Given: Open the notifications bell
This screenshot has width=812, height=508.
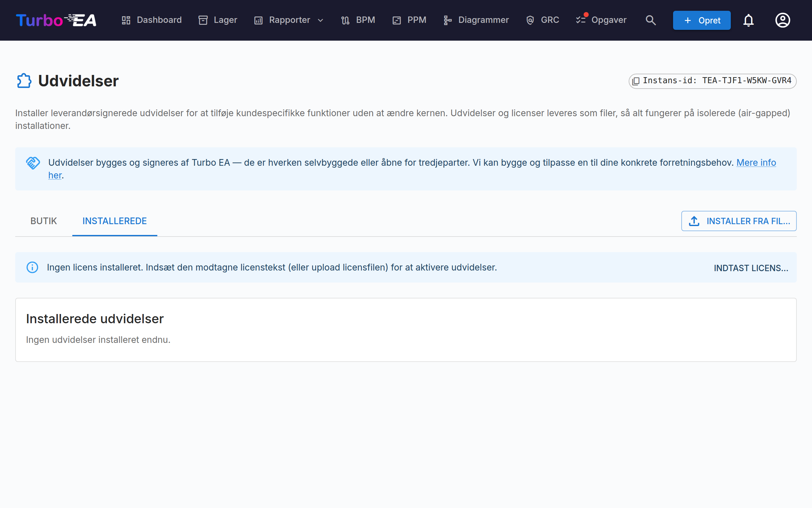Looking at the screenshot, I should click(x=748, y=20).
